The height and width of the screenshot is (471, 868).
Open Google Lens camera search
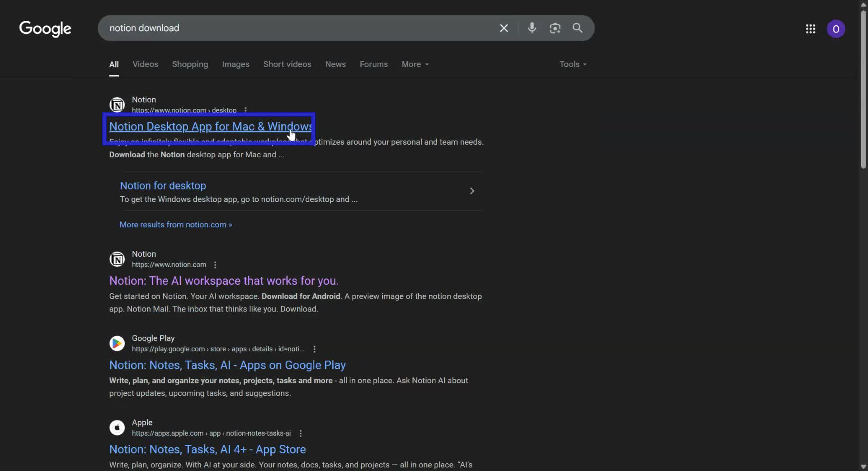pos(555,28)
